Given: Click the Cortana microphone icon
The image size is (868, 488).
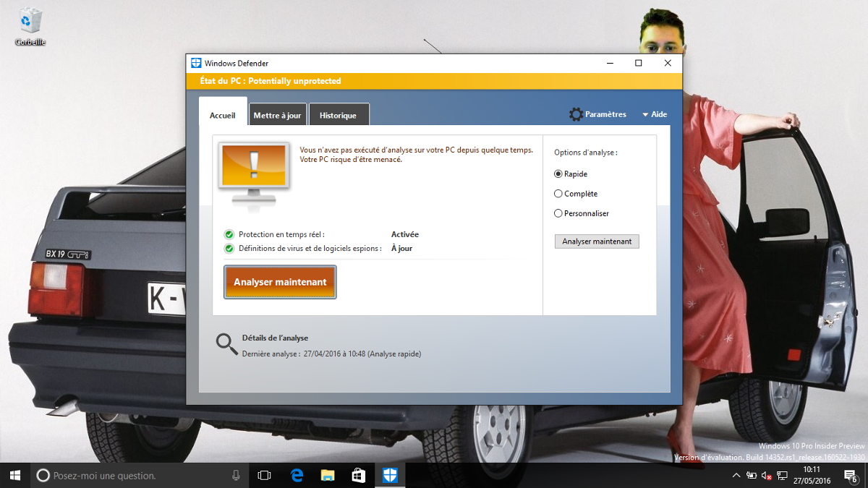Looking at the screenshot, I should click(x=236, y=475).
